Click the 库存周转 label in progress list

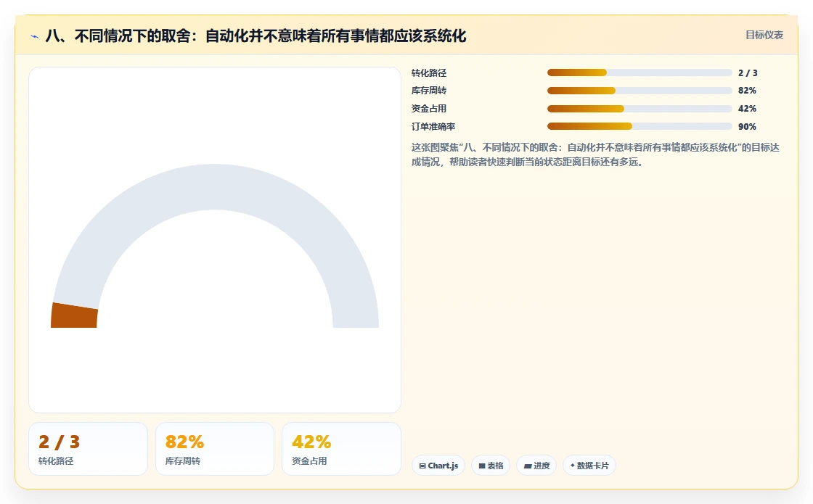pos(429,91)
